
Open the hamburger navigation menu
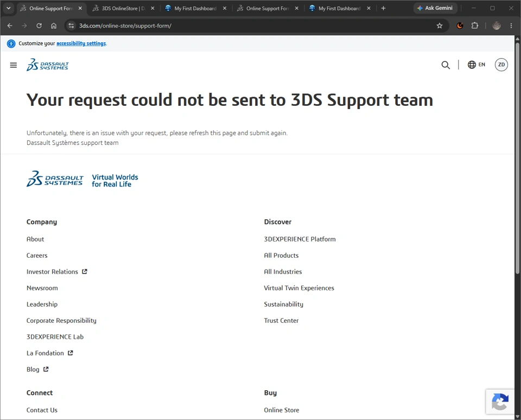coord(13,65)
